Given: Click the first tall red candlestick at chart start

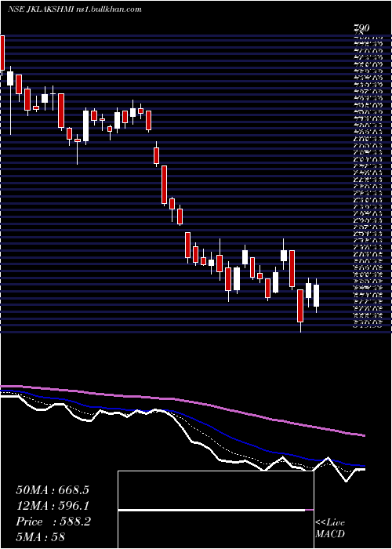Looking at the screenshot, I should [2, 53].
